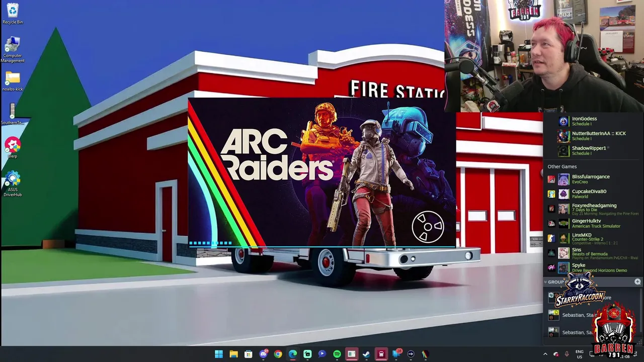Click the microphone icon in system tray
Image resolution: width=644 pixels, height=362 pixels.
pyautogui.click(x=567, y=354)
